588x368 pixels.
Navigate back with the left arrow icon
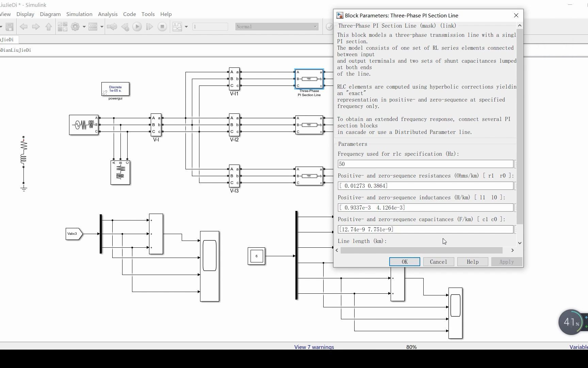coord(23,27)
